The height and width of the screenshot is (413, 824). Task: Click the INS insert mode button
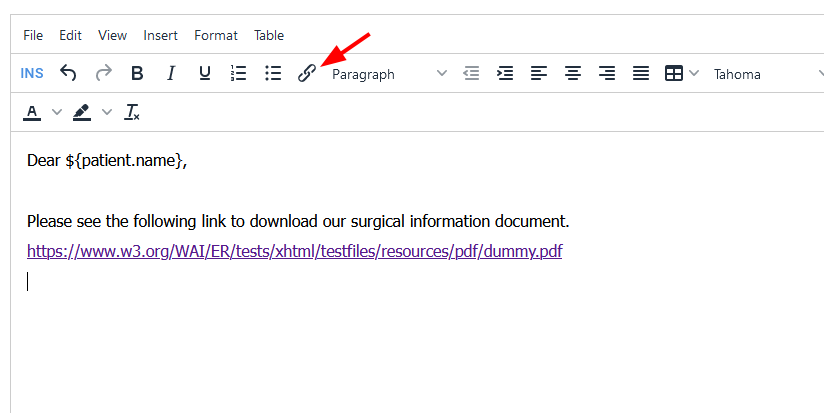(32, 73)
